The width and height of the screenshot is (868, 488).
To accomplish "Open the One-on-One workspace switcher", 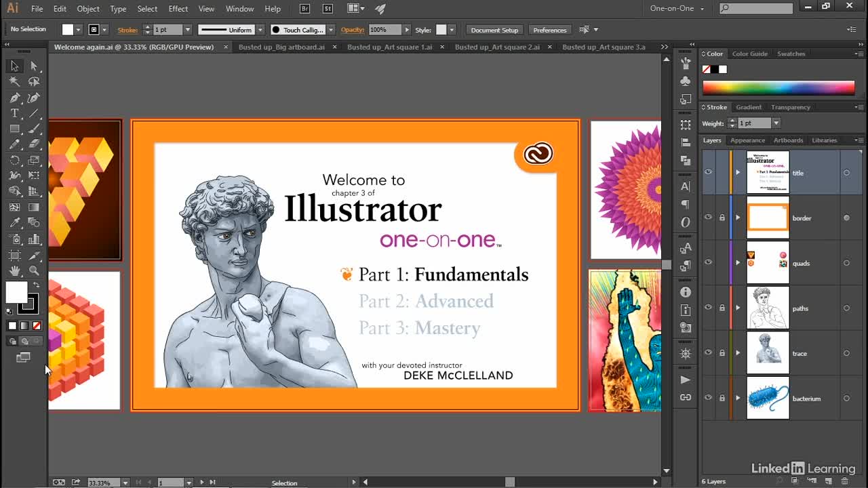I will click(x=677, y=9).
